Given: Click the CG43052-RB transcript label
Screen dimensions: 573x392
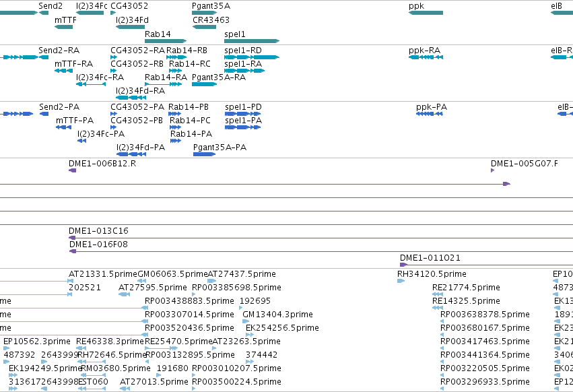Looking at the screenshot, I should pyautogui.click(x=137, y=63).
